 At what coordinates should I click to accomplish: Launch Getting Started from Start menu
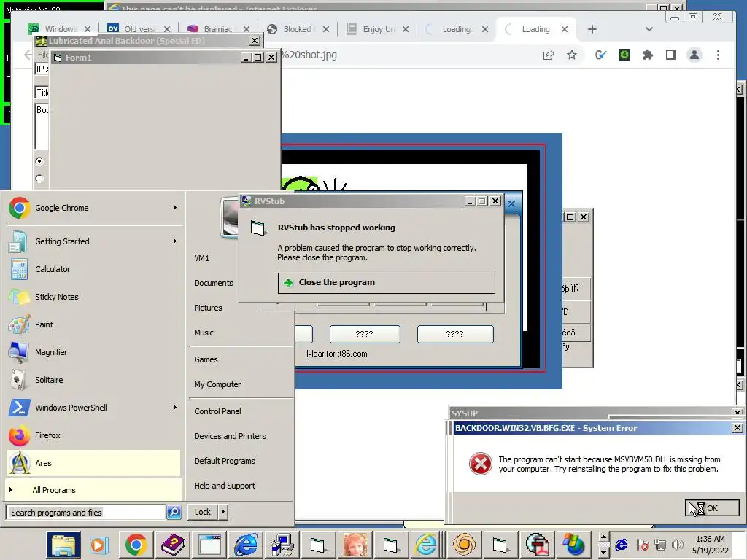(93, 241)
